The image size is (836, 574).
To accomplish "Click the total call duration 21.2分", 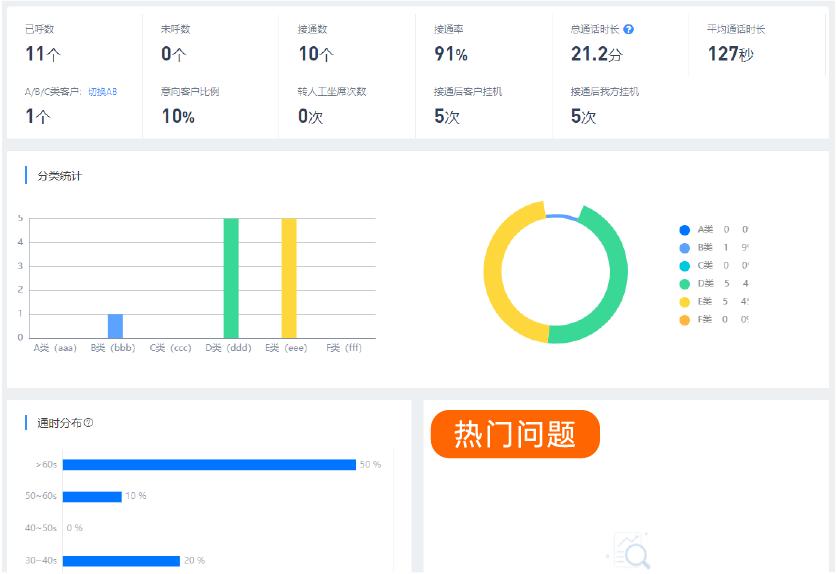I will (x=597, y=54).
